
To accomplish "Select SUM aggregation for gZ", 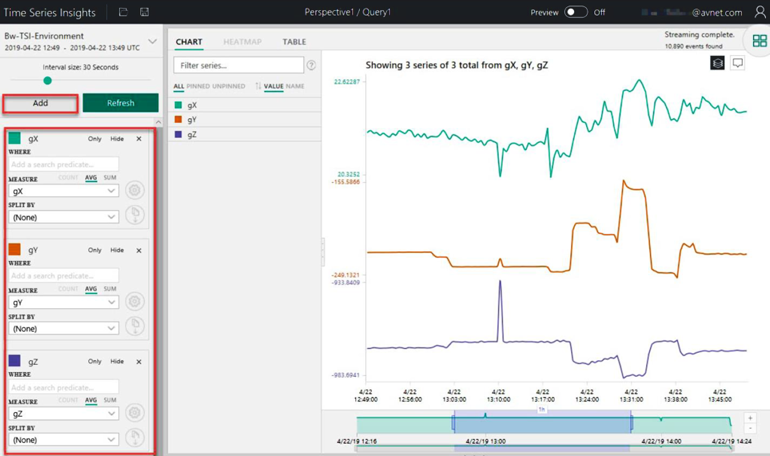I will (110, 400).
